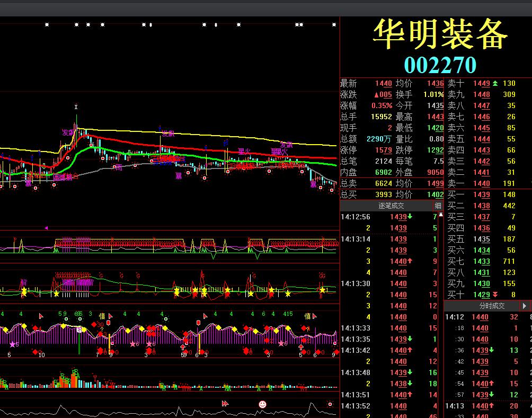Click green double-up arrow beside 卖十
This screenshot has height=418, width=532.
495,83
